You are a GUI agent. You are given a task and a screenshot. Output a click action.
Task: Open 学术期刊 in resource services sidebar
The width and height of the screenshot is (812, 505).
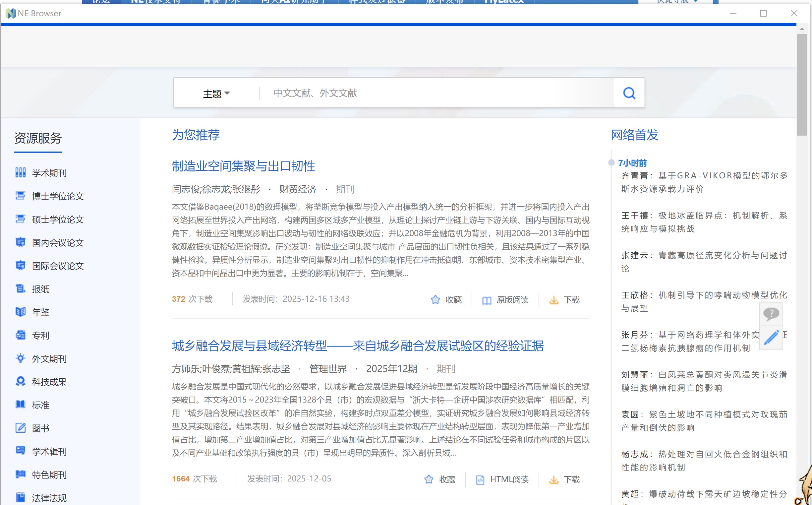[x=49, y=173]
